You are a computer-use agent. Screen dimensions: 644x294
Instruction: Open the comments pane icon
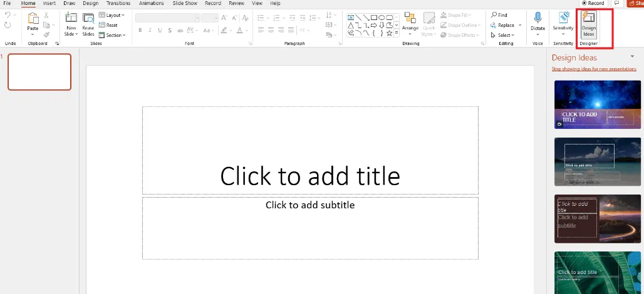click(616, 3)
